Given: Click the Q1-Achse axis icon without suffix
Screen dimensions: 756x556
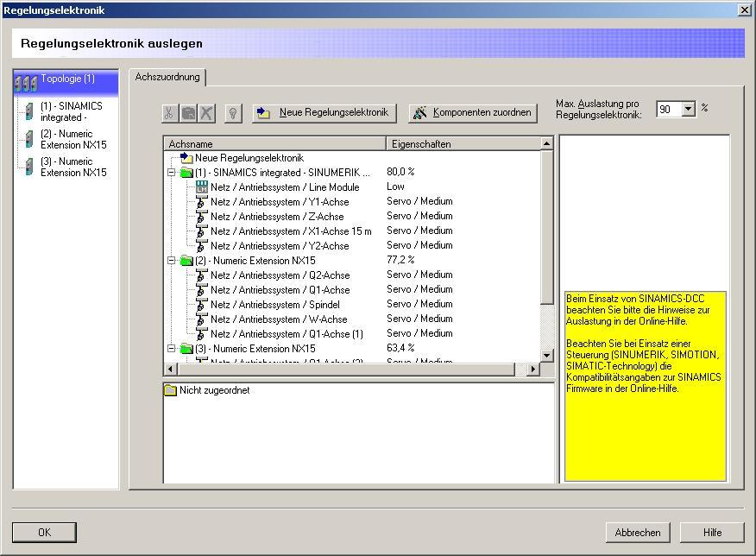Looking at the screenshot, I should (x=202, y=290).
